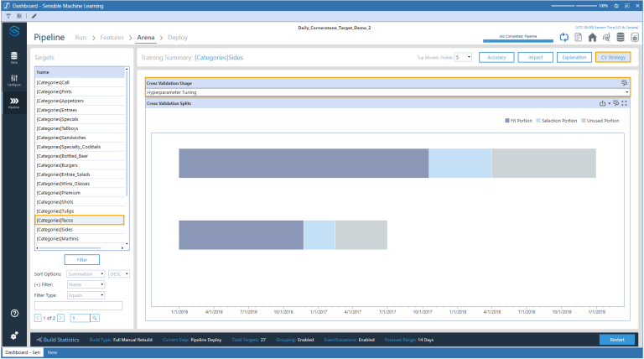The width and height of the screenshot is (644, 359).
Task: Click the title bar refresh icon
Action: (x=616, y=6)
